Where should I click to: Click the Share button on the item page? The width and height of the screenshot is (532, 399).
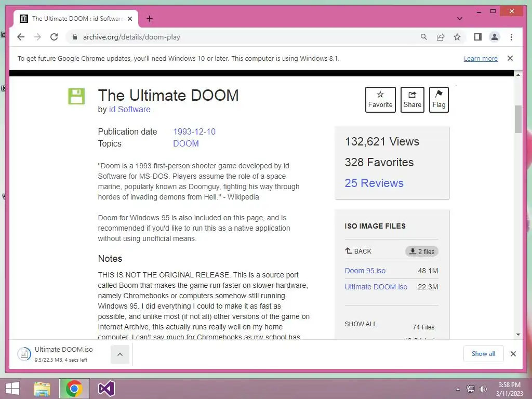pyautogui.click(x=412, y=100)
